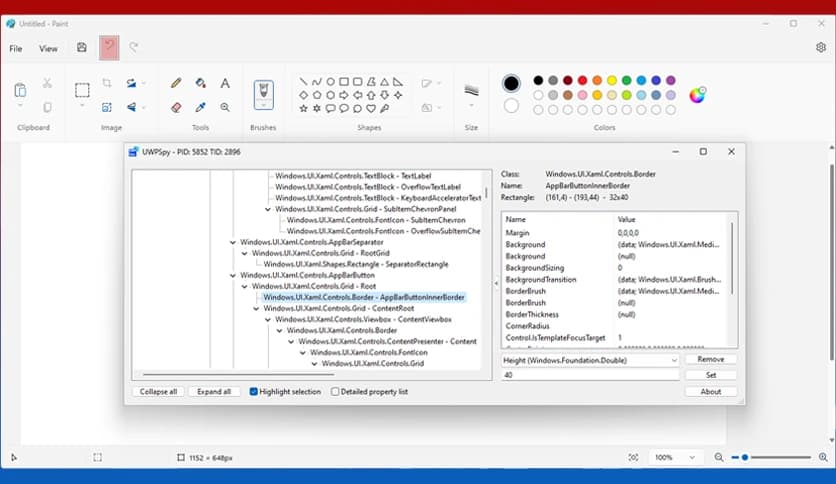This screenshot has height=484, width=836.
Task: Click the Collapse all button
Action: coord(158,392)
